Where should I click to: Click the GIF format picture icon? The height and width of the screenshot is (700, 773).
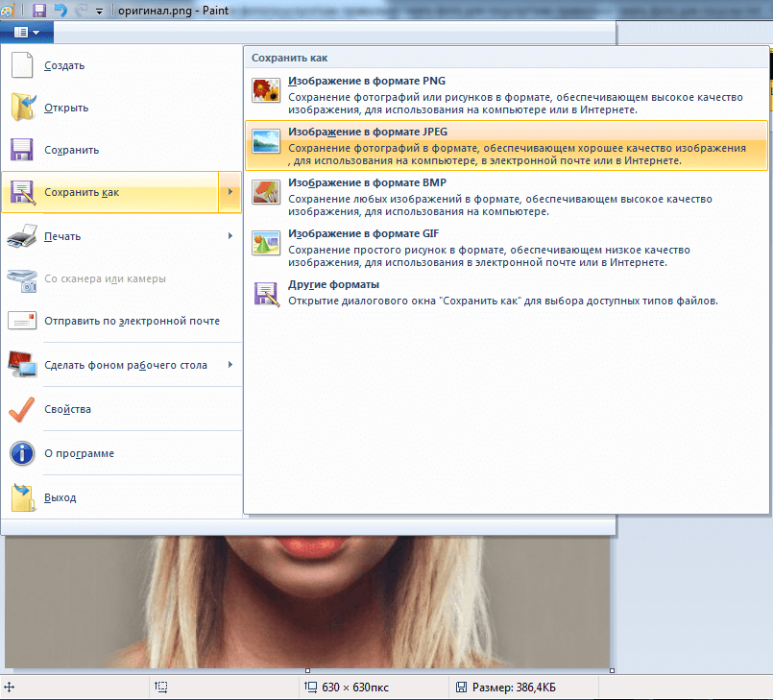click(x=266, y=243)
